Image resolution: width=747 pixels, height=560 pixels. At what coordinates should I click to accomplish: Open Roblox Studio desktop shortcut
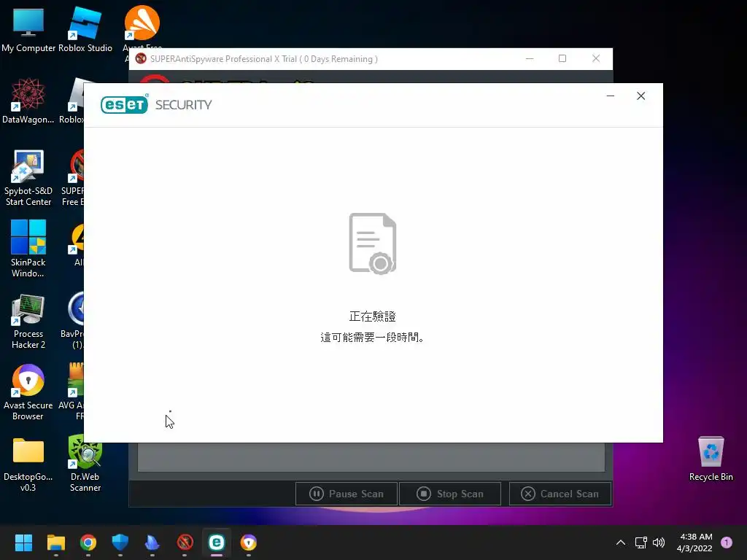85,29
